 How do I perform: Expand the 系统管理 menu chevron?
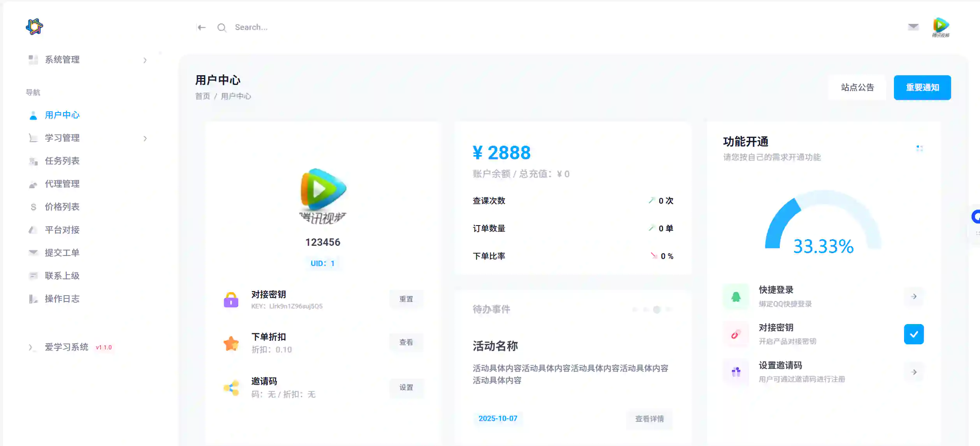[x=145, y=60]
